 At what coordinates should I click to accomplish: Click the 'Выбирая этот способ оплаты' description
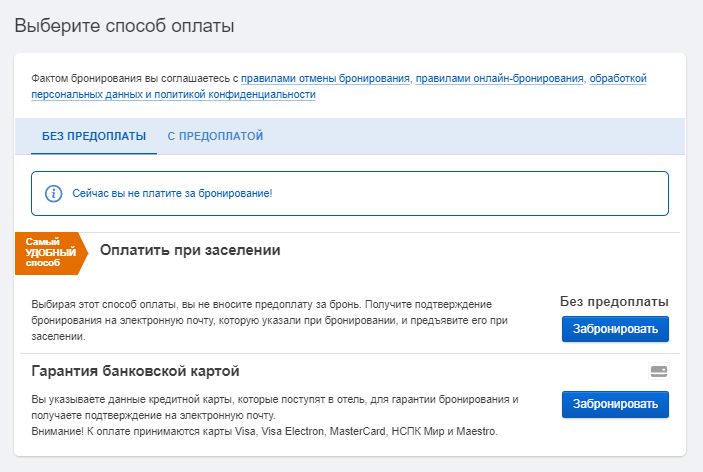269,320
